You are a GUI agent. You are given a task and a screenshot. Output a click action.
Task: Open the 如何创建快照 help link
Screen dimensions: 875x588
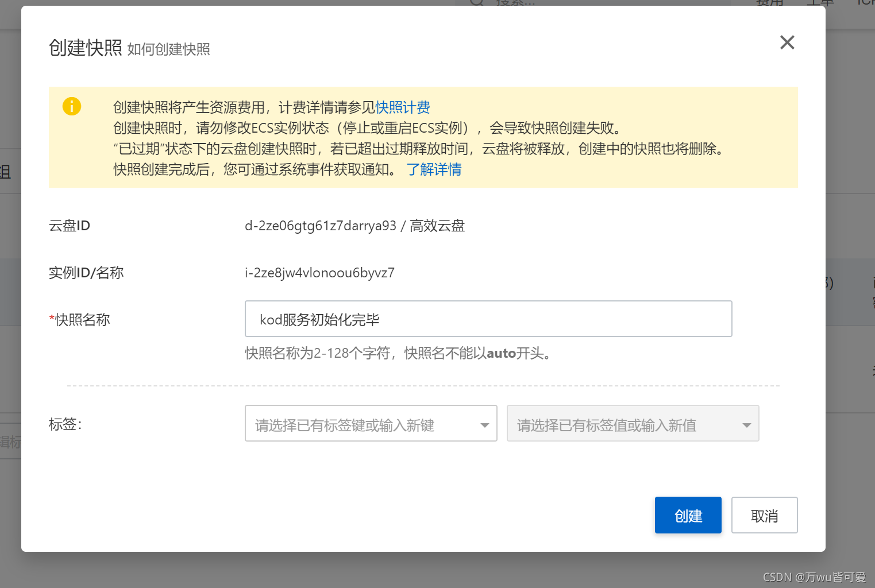[x=168, y=49]
